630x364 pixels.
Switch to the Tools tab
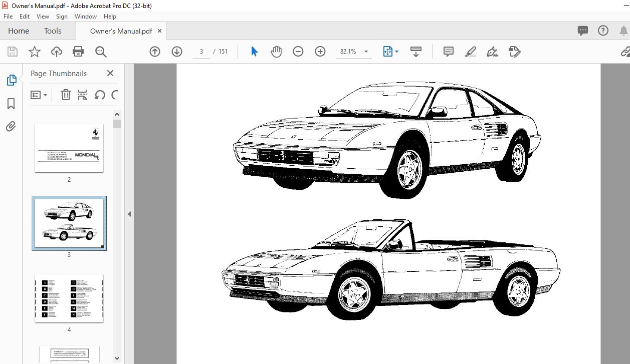(53, 31)
